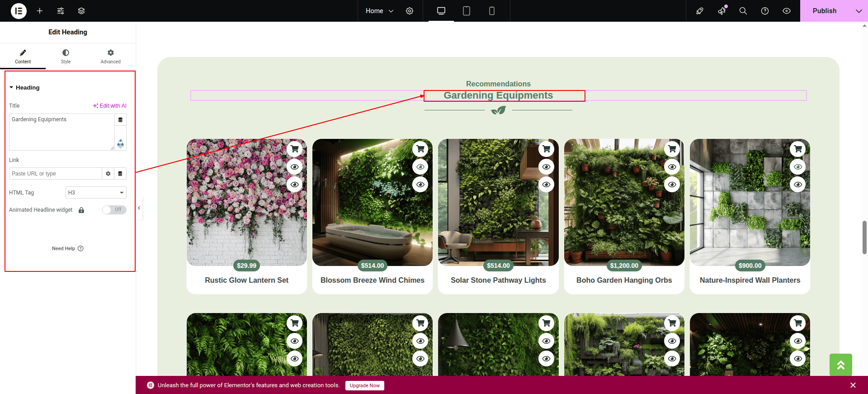Switch to Tablet view mode
The width and height of the screenshot is (868, 394).
click(467, 11)
